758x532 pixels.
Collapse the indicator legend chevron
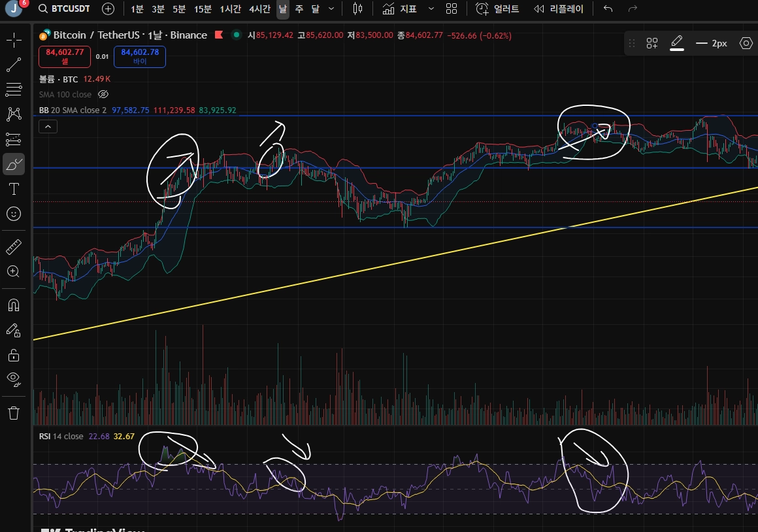click(48, 127)
